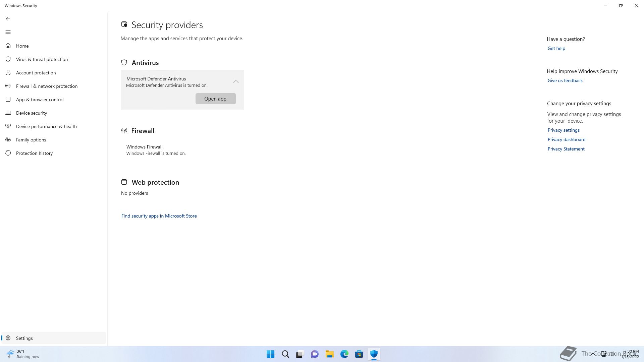
Task: Click Give us feedback link
Action: coord(565,80)
